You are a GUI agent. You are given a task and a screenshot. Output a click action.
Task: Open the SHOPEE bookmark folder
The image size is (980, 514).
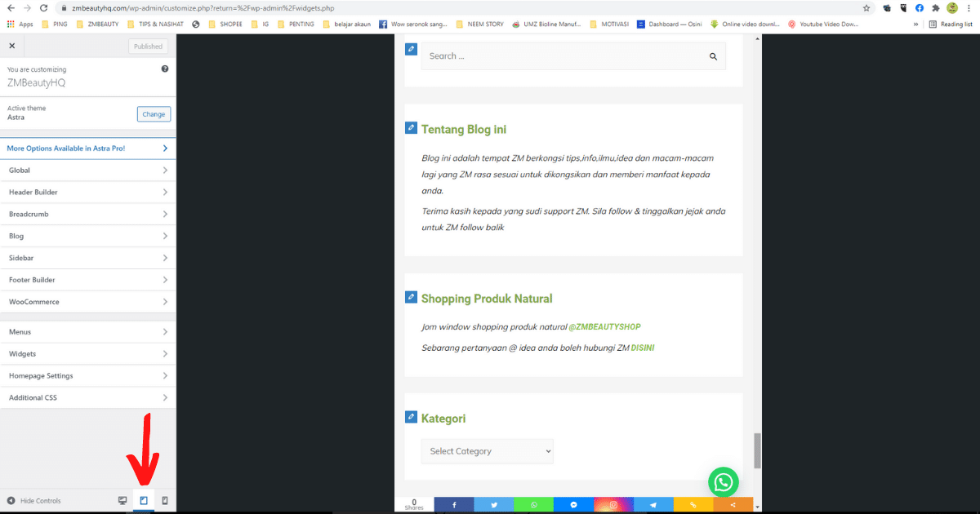click(x=225, y=24)
